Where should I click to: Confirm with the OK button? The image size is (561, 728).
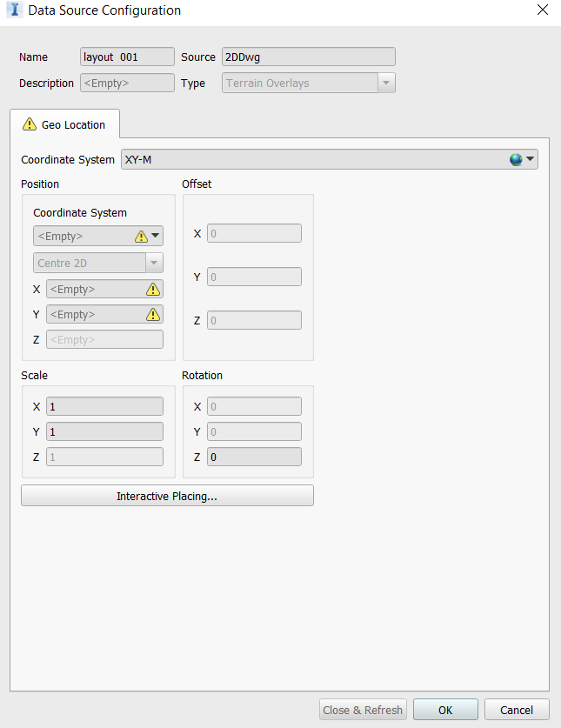(445, 710)
